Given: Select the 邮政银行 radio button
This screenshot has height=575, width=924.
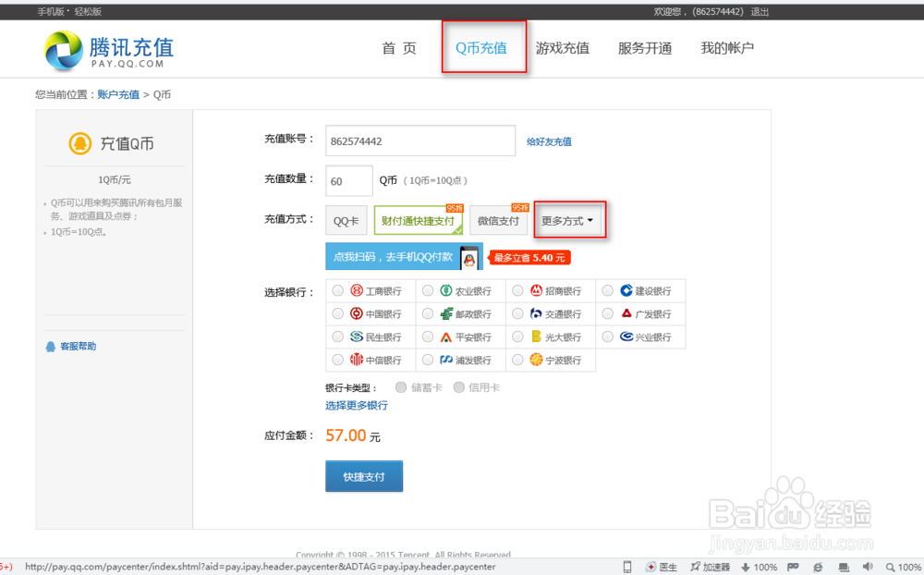Looking at the screenshot, I should click(428, 313).
